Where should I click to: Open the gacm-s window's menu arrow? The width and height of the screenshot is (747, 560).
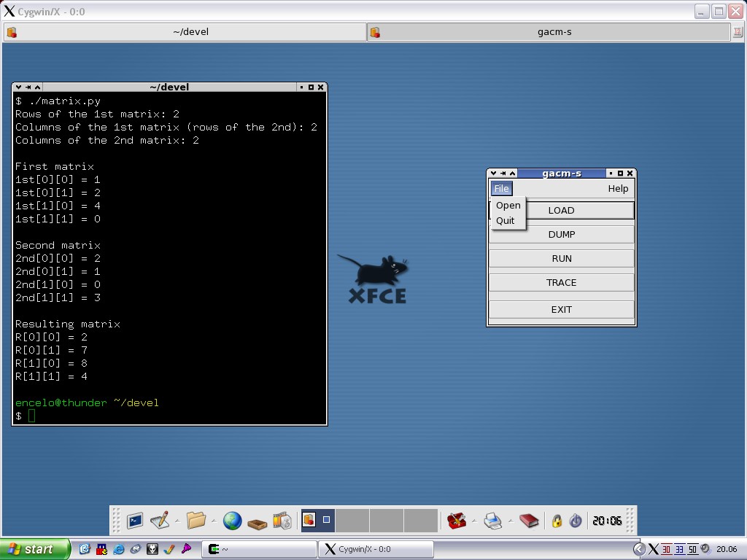click(x=494, y=174)
